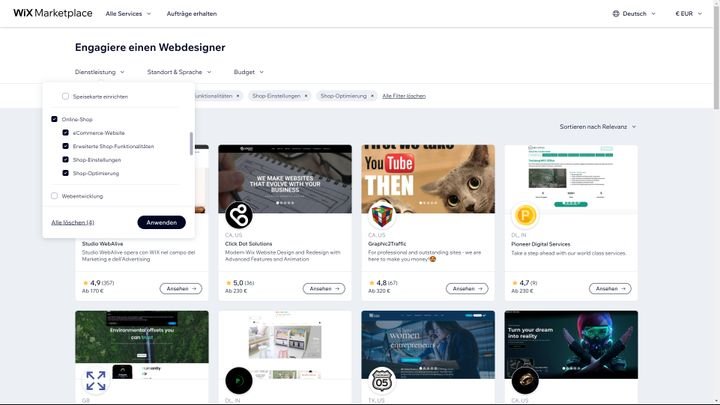Click Ansehen for Studio WebAlive
The height and width of the screenshot is (405, 720).
pos(181,289)
